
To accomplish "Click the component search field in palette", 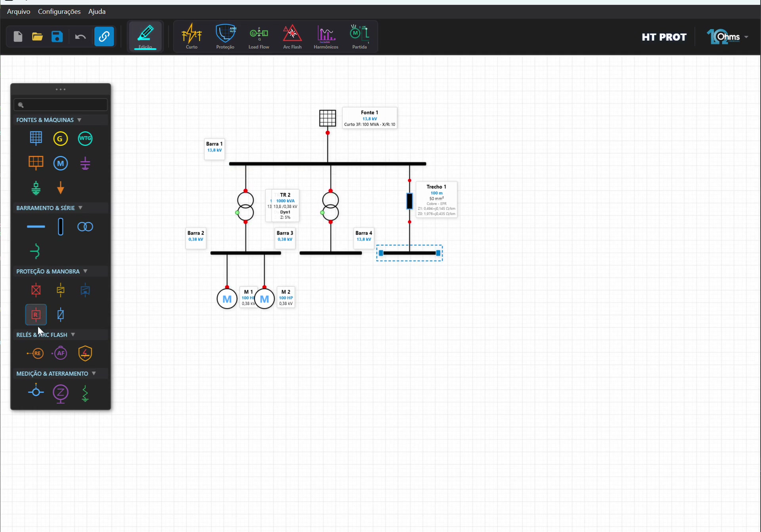I will coord(60,105).
